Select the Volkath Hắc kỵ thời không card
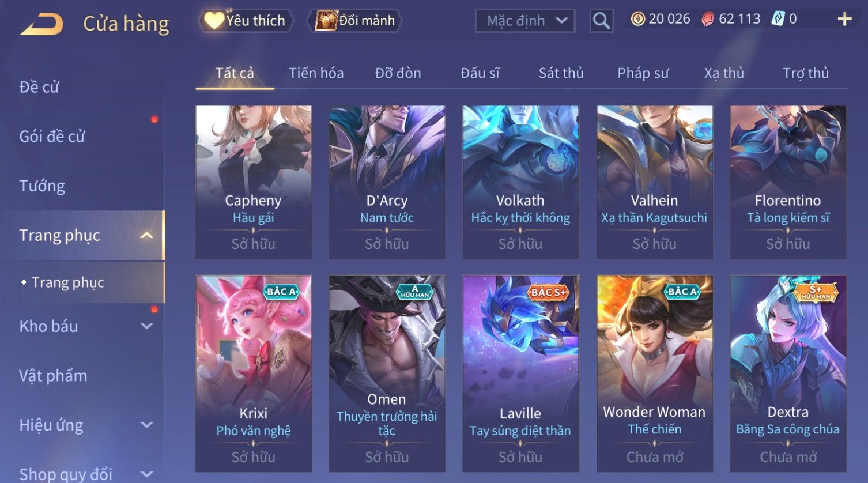 coord(520,182)
